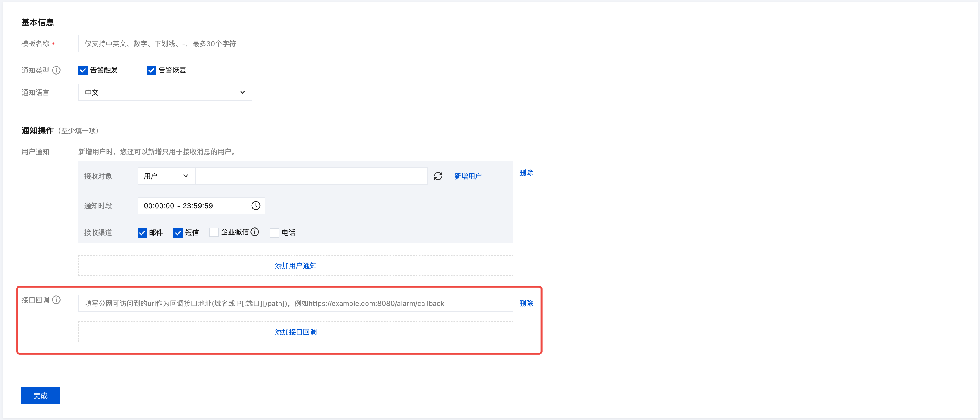The height and width of the screenshot is (420, 980).
Task: Toggle the 告警触发 checkbox
Action: (x=83, y=71)
